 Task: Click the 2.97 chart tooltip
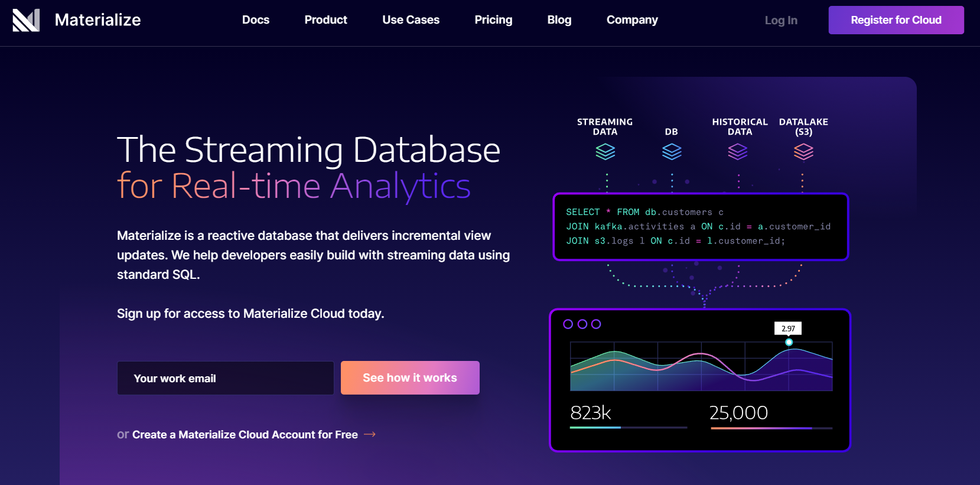[788, 328]
